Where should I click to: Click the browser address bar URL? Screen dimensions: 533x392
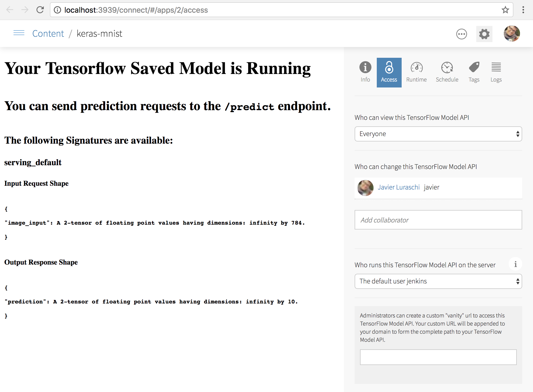(x=136, y=10)
